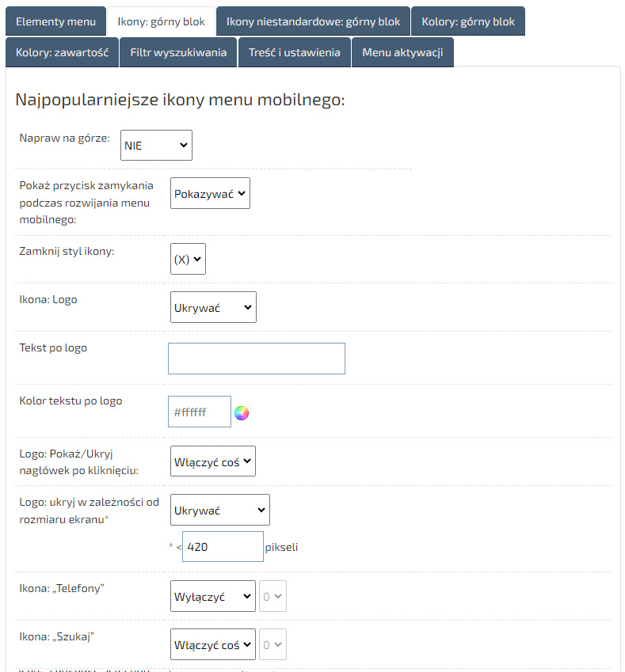Expand the logo header click behavior dropdown
625x672 pixels.
pos(212,461)
